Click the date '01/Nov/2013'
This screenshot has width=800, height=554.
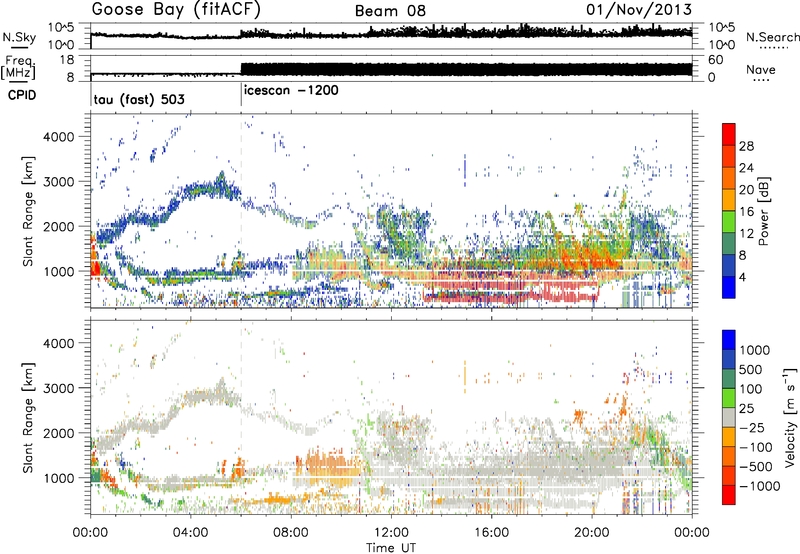tap(639, 10)
